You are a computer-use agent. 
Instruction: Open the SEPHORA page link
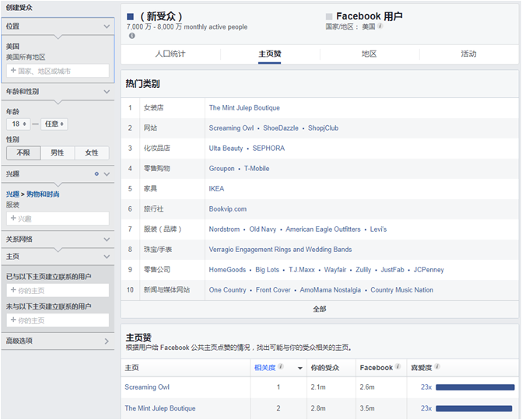pos(268,149)
